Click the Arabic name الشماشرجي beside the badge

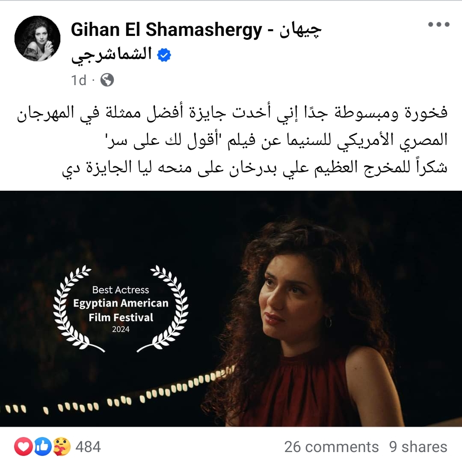coord(111,55)
